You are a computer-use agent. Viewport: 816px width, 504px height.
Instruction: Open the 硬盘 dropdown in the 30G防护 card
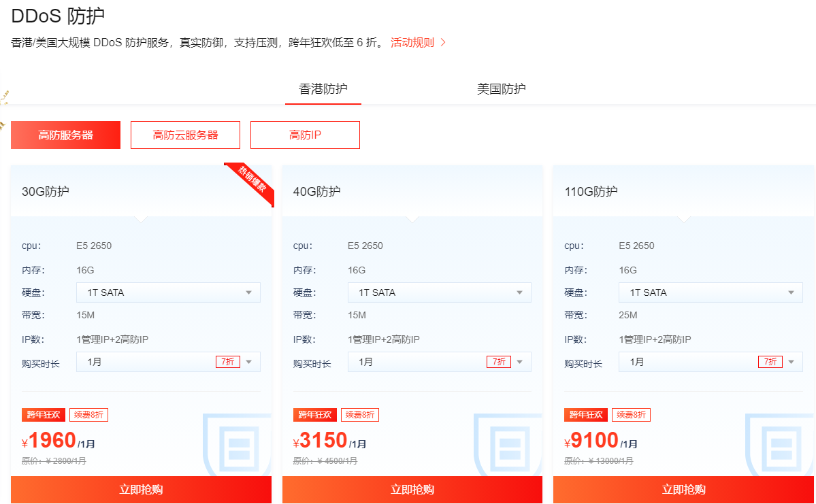click(168, 292)
